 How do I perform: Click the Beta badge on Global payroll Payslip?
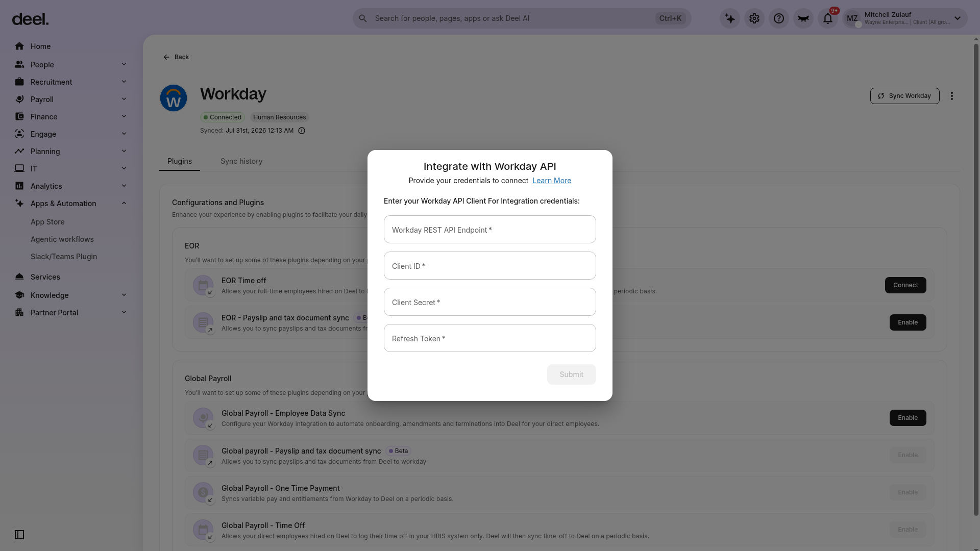[x=398, y=451]
